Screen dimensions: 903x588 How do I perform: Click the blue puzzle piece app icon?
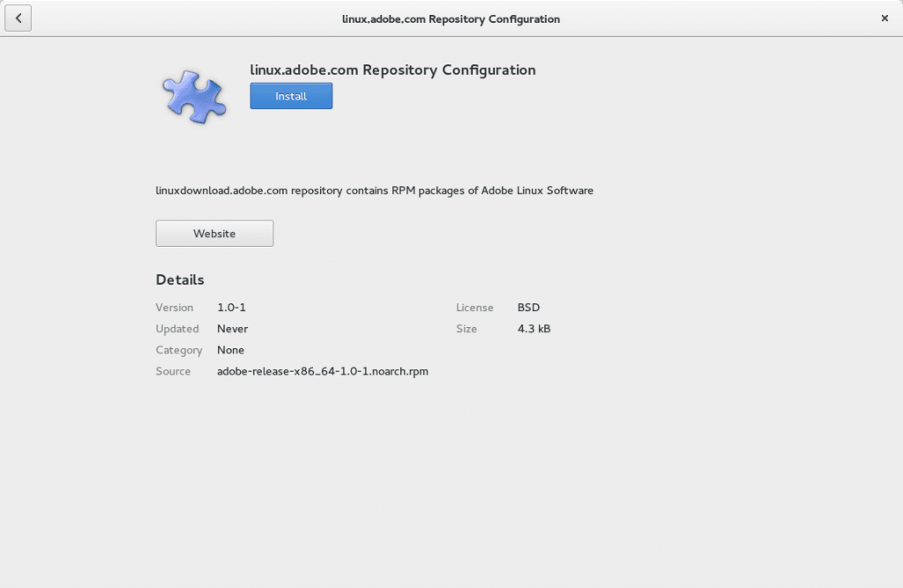(x=194, y=97)
